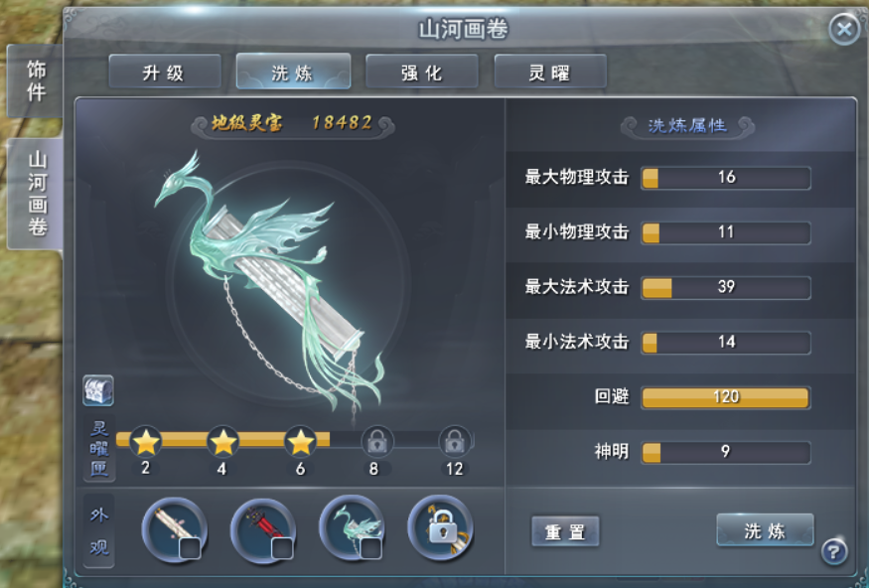This screenshot has width=869, height=588.
Task: Tick the checkbox on white scroll appearance
Action: pyautogui.click(x=190, y=548)
